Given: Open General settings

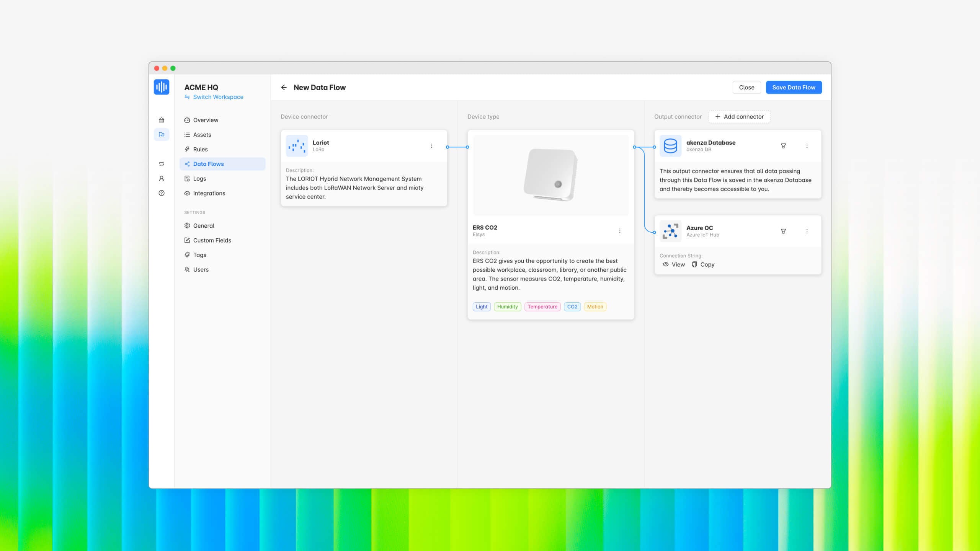Looking at the screenshot, I should tap(222, 226).
